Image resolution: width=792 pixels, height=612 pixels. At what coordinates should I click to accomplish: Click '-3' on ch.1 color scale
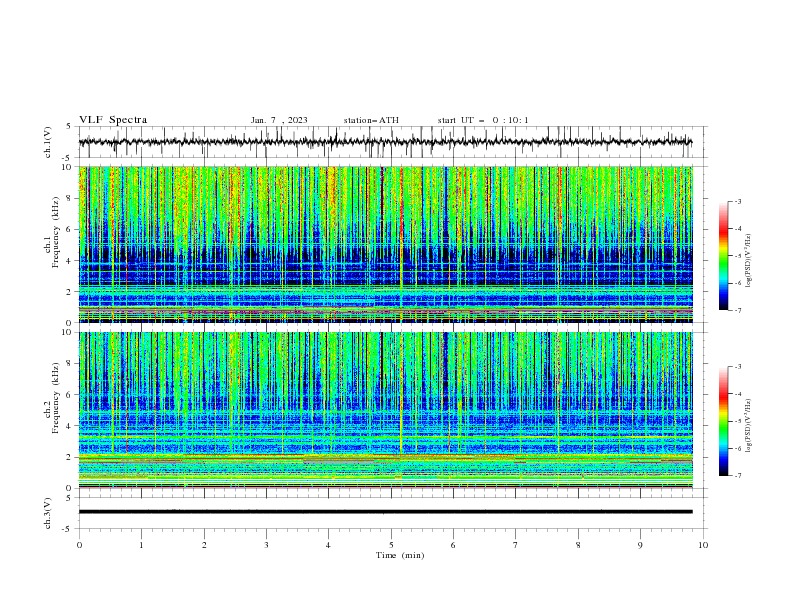coord(737,201)
